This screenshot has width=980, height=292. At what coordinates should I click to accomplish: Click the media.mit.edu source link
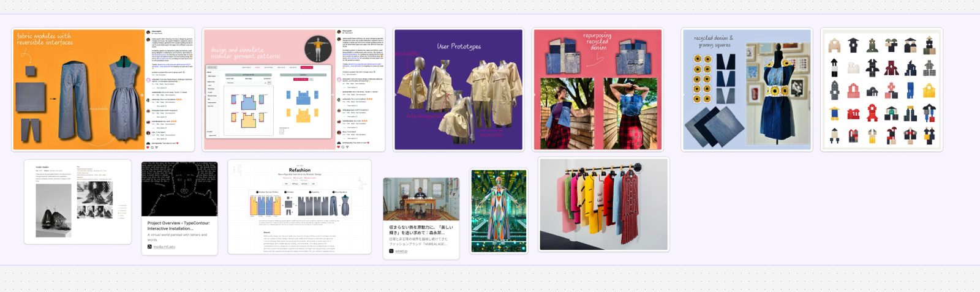click(x=164, y=247)
